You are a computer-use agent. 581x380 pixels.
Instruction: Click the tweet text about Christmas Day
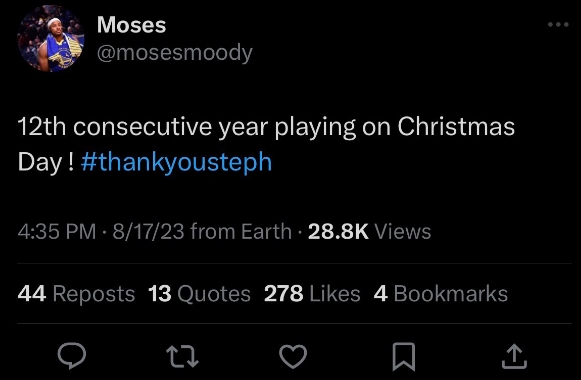click(x=266, y=145)
